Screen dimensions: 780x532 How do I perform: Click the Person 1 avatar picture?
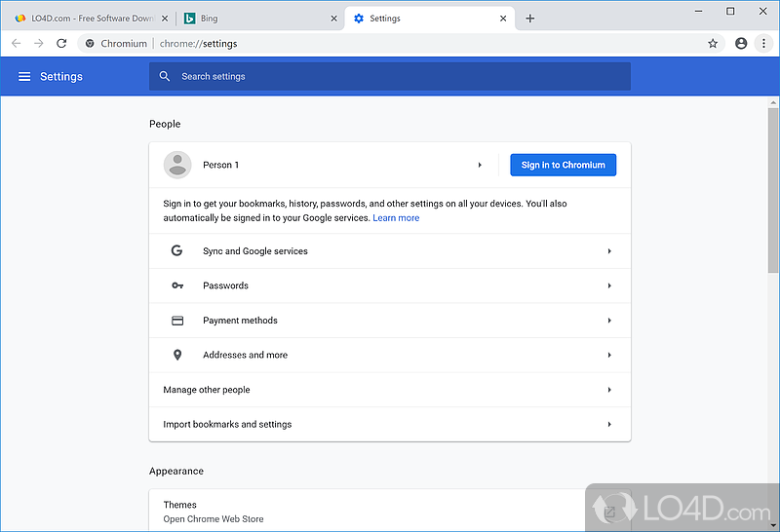(177, 165)
